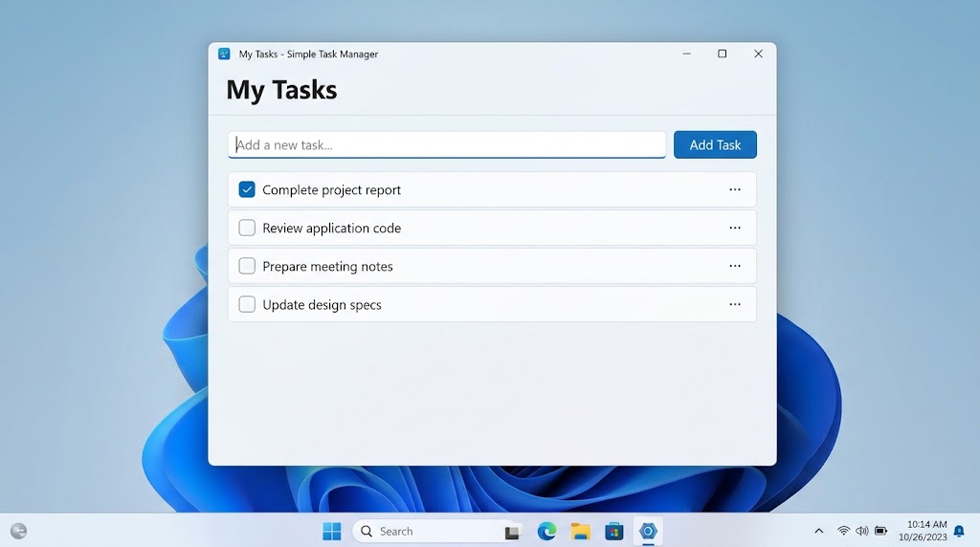The image size is (980, 547).
Task: Open the notification bell
Action: coord(959,532)
